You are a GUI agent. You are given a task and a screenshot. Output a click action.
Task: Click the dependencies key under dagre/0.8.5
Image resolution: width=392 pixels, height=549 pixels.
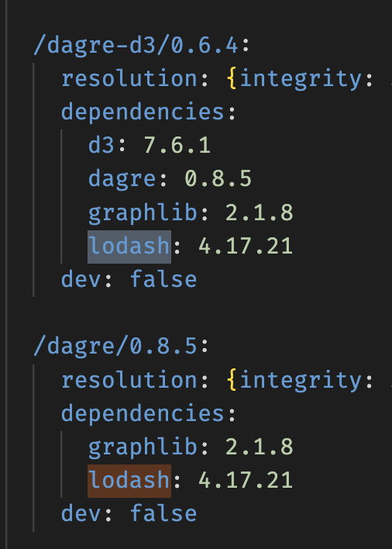143,413
